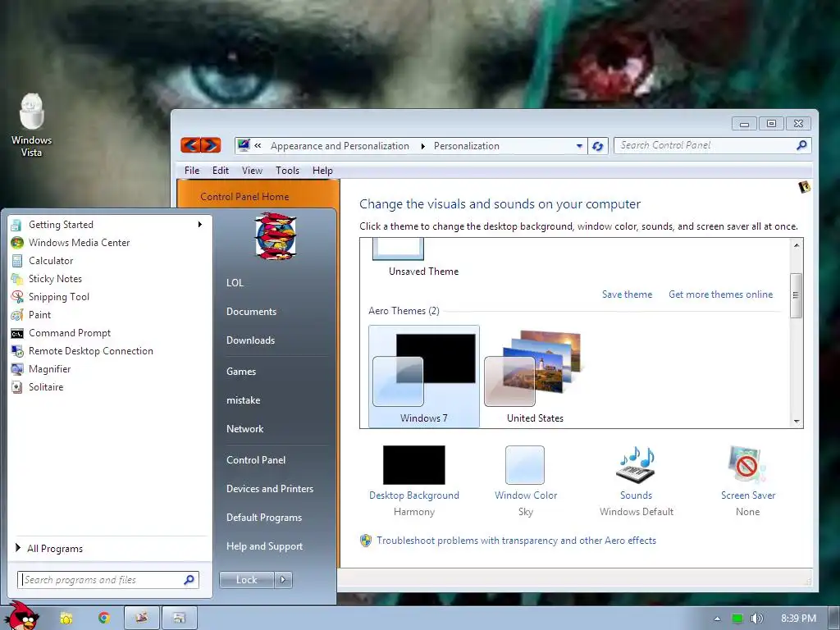The height and width of the screenshot is (630, 840).
Task: Refresh the Personalization window
Action: (598, 146)
